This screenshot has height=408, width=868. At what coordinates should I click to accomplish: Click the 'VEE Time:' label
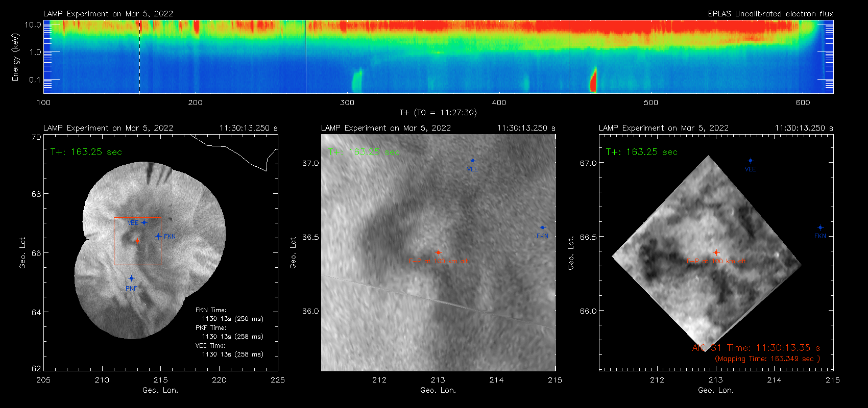(x=211, y=346)
